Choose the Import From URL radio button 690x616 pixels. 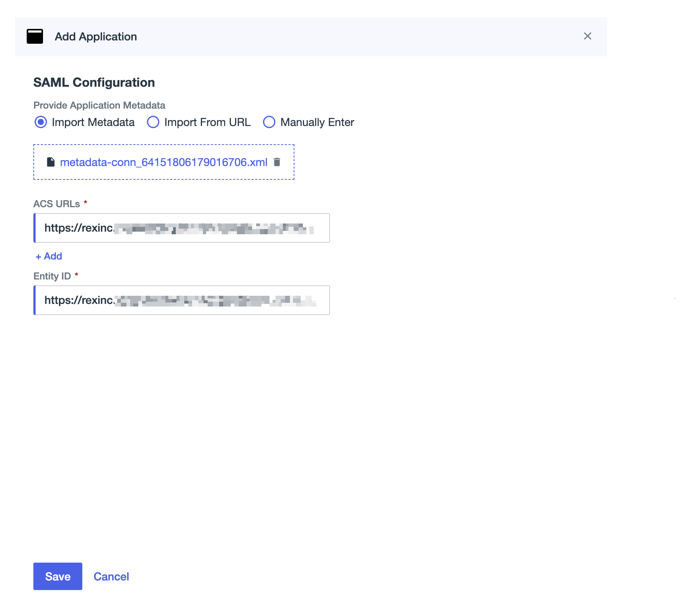pyautogui.click(x=153, y=122)
